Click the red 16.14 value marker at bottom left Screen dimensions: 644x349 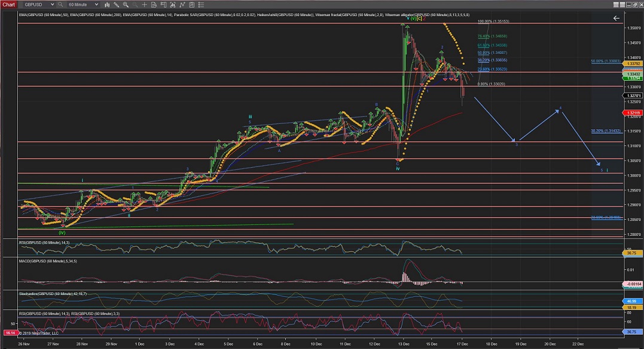(10, 333)
